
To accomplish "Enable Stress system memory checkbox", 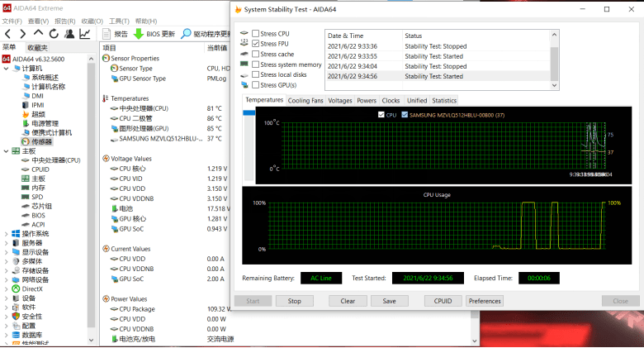I will click(x=255, y=64).
